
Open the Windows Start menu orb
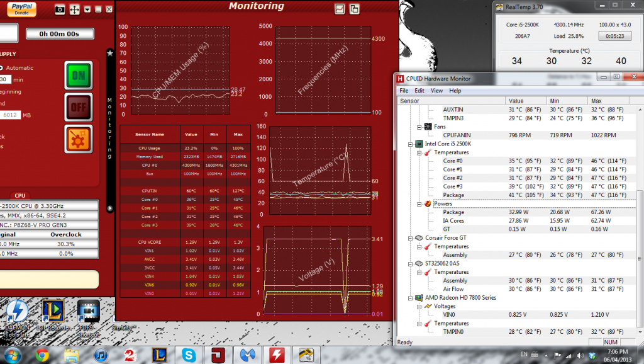coord(11,355)
